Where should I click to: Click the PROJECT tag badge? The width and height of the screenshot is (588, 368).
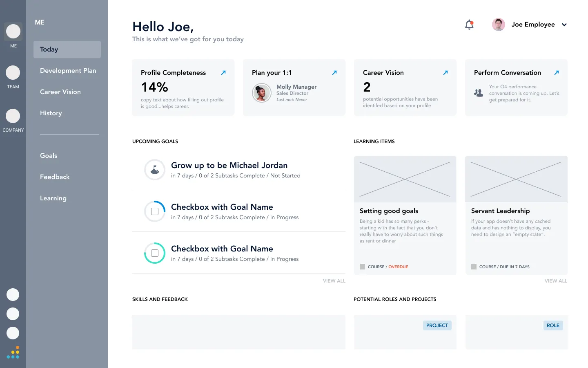pos(437,325)
